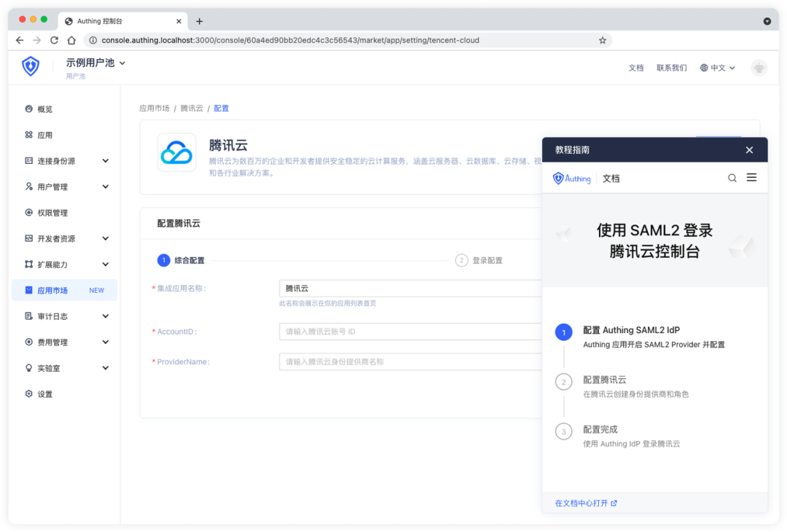Click the 腾讯云 app title heading

(x=228, y=146)
